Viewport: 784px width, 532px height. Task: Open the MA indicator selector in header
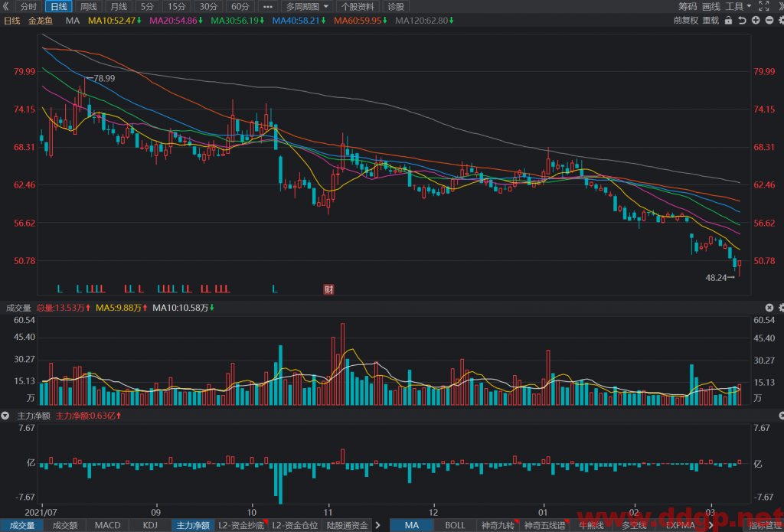tap(73, 21)
